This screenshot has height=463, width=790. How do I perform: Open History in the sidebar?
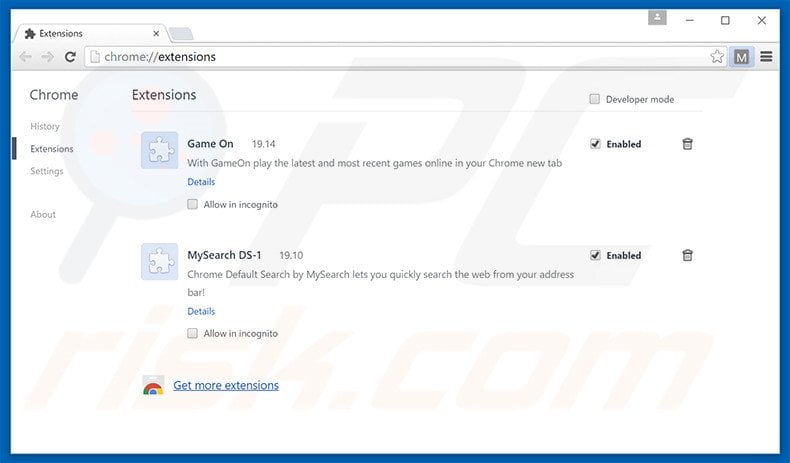(x=45, y=126)
